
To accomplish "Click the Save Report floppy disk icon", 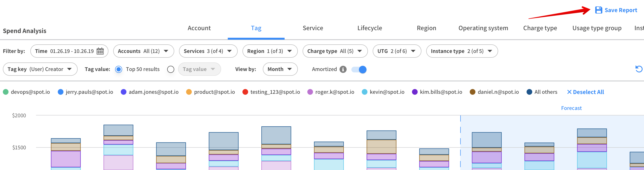I will coord(599,10).
